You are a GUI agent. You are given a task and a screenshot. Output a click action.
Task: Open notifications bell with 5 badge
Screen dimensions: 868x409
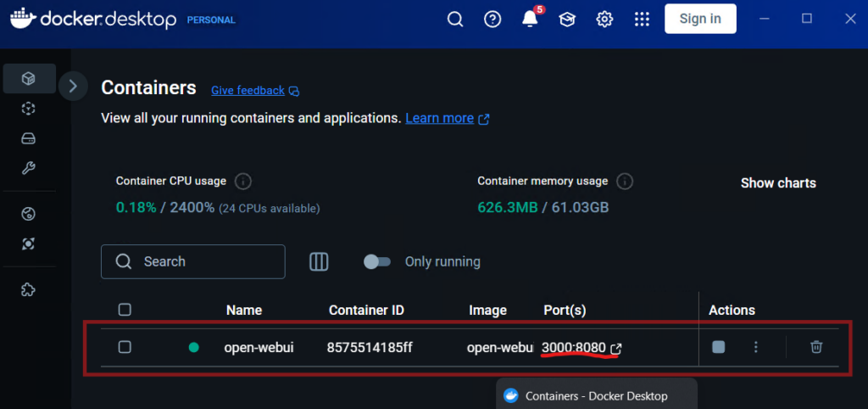click(531, 19)
